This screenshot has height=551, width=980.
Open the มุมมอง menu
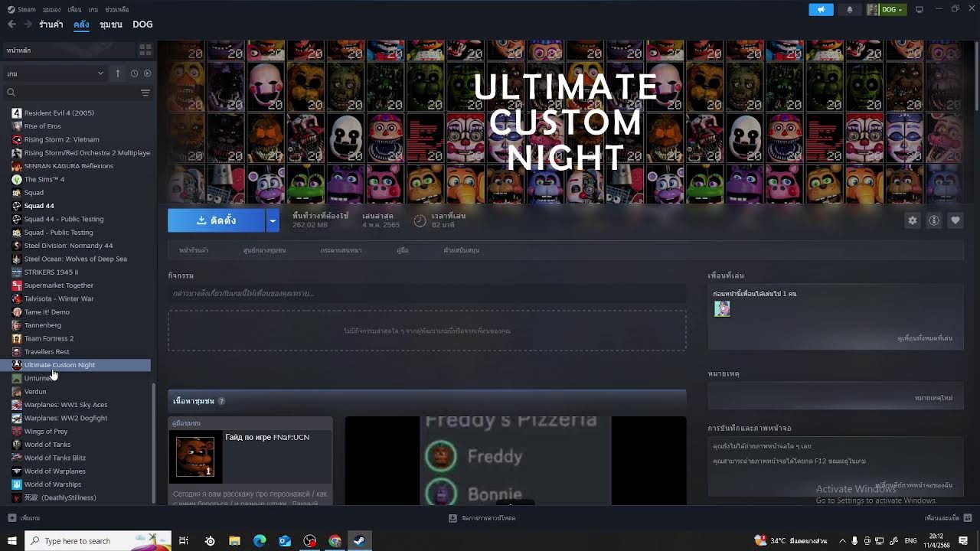tap(51, 9)
